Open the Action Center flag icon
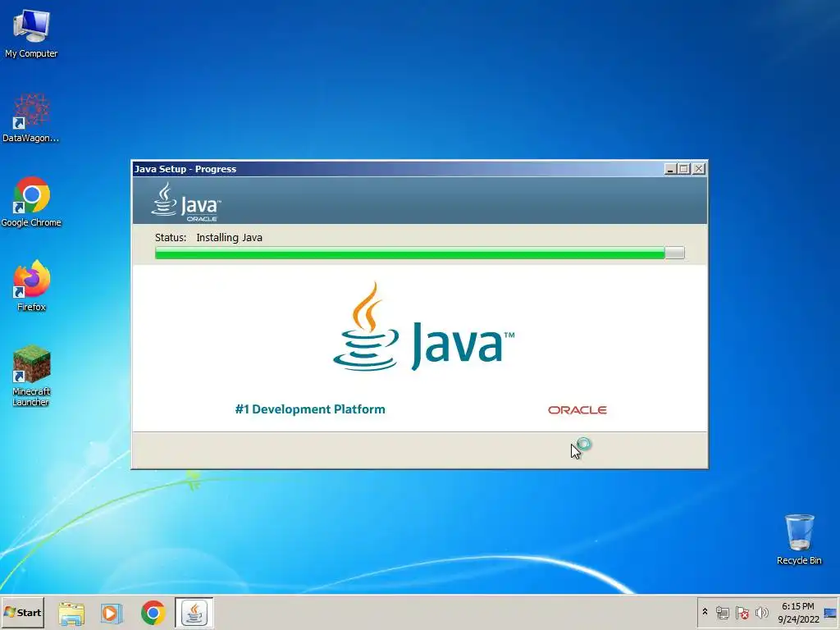Viewport: 840px width, 630px height. (x=742, y=612)
